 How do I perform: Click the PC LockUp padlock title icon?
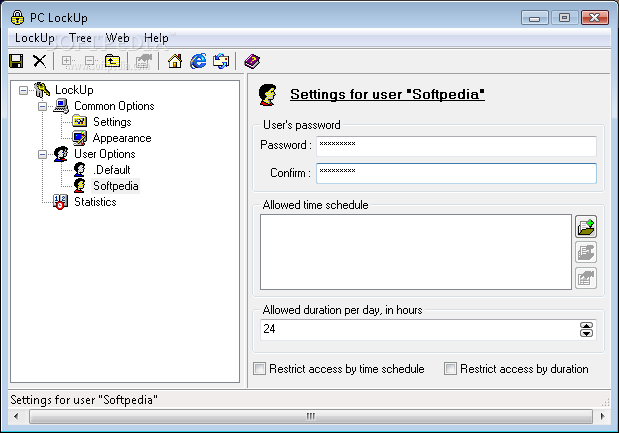(17, 17)
